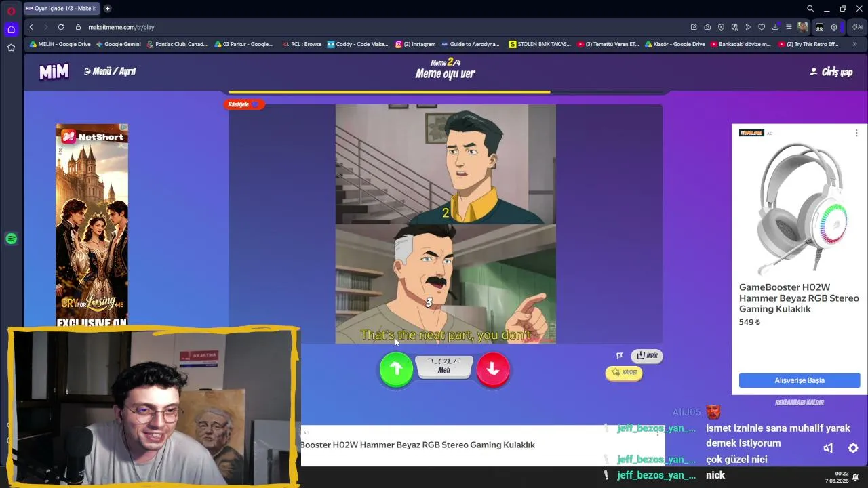Open the Menü / Ayrıl option
Viewport: 868px width, 488px height.
pyautogui.click(x=110, y=71)
